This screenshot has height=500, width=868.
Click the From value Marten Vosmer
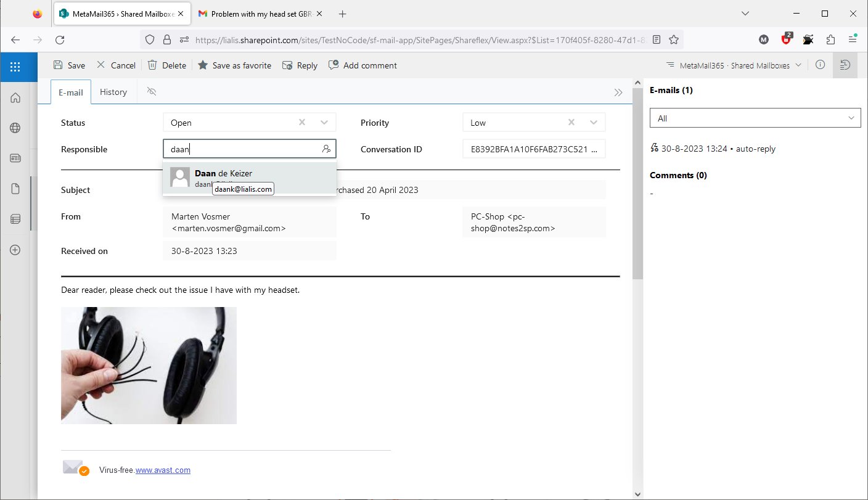tap(250, 222)
